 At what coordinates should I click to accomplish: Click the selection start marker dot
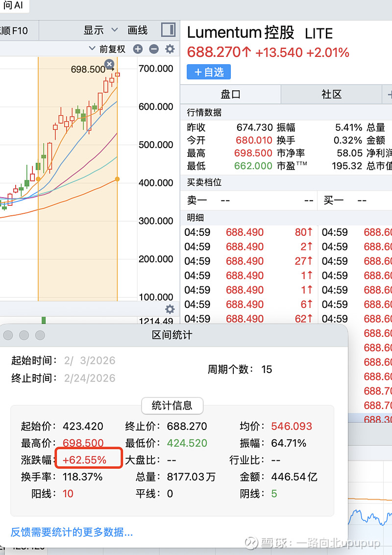click(x=38, y=179)
